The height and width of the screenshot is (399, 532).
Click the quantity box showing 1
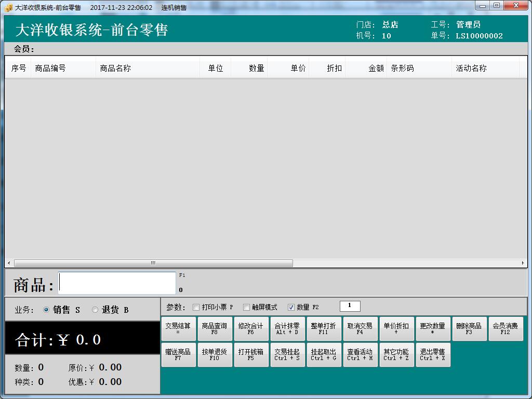point(350,306)
